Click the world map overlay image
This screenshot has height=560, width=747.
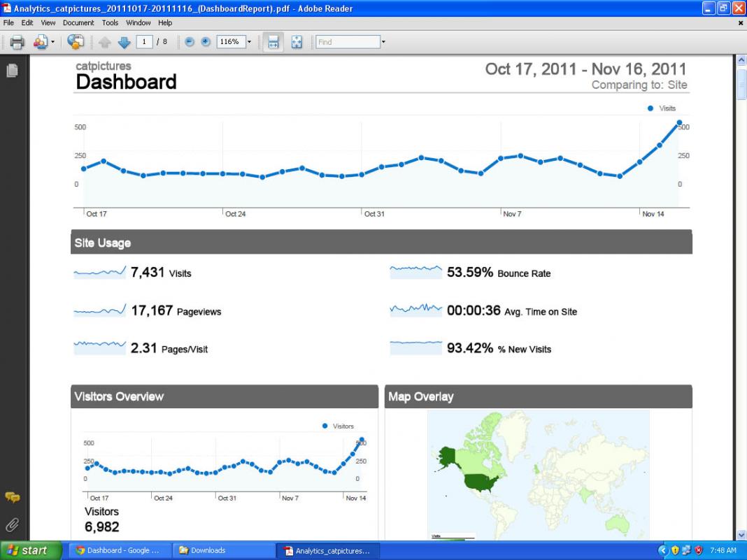tap(539, 475)
